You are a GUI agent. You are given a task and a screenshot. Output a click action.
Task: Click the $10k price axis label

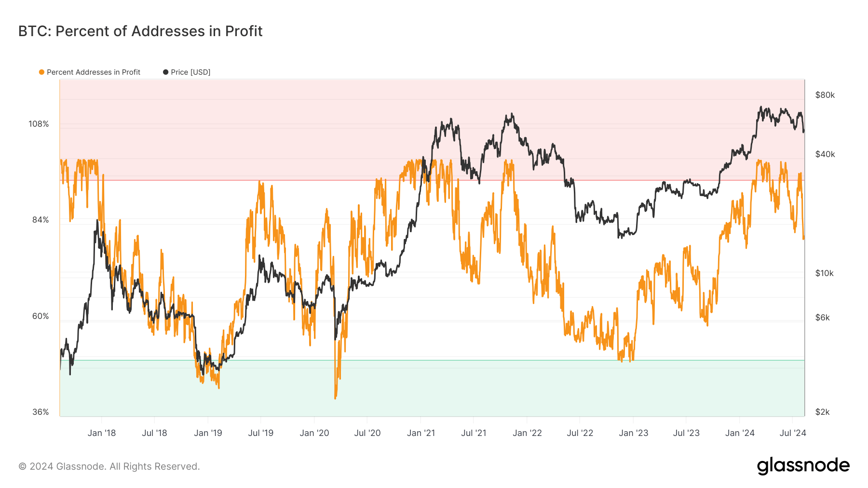coord(824,274)
